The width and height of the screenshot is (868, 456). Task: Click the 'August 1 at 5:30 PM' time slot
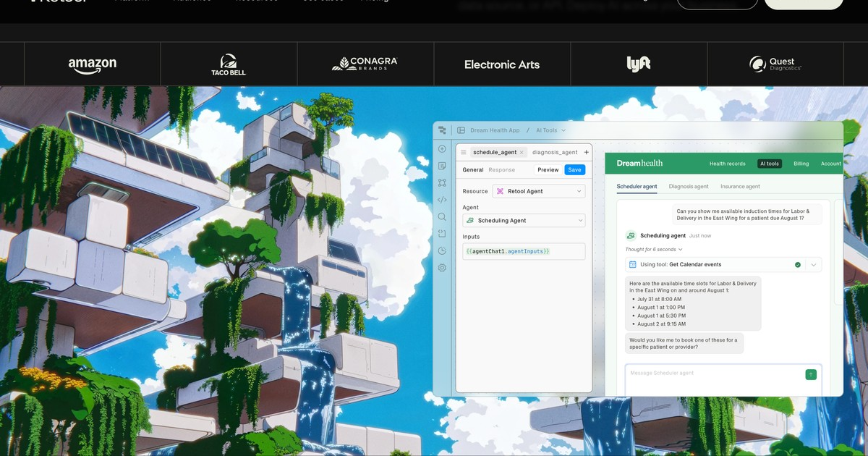[661, 316]
